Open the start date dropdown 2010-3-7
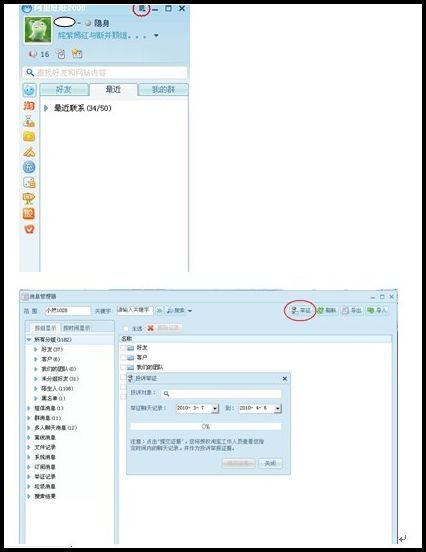Image resolution: width=426 pixels, height=552 pixels. [x=215, y=408]
